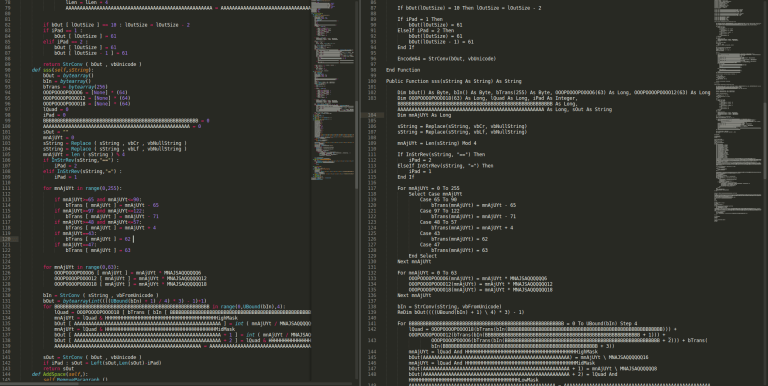
Task: Click the 'def AddSpace(self,):' definition
Action: pyautogui.click(x=60, y=374)
